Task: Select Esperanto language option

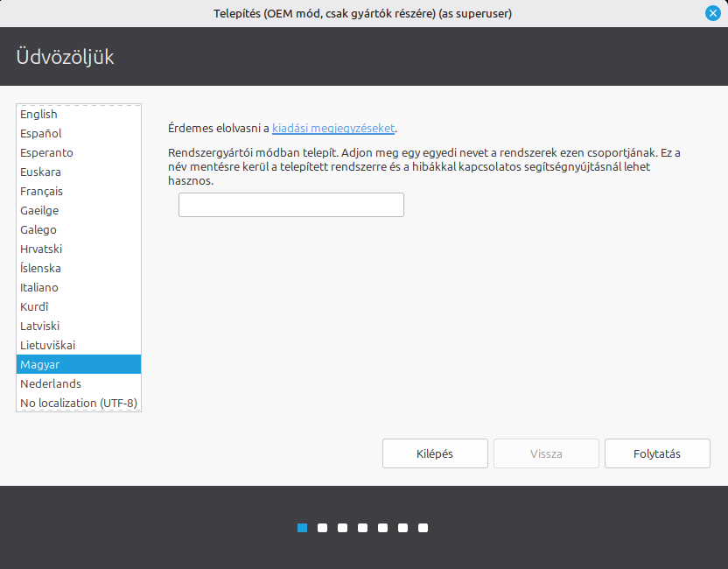Action: [x=46, y=152]
